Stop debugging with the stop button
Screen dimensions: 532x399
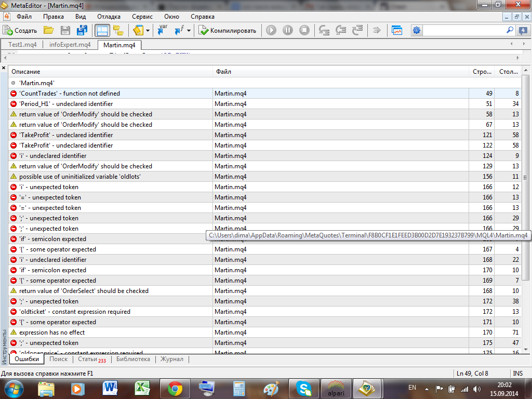click(304, 30)
